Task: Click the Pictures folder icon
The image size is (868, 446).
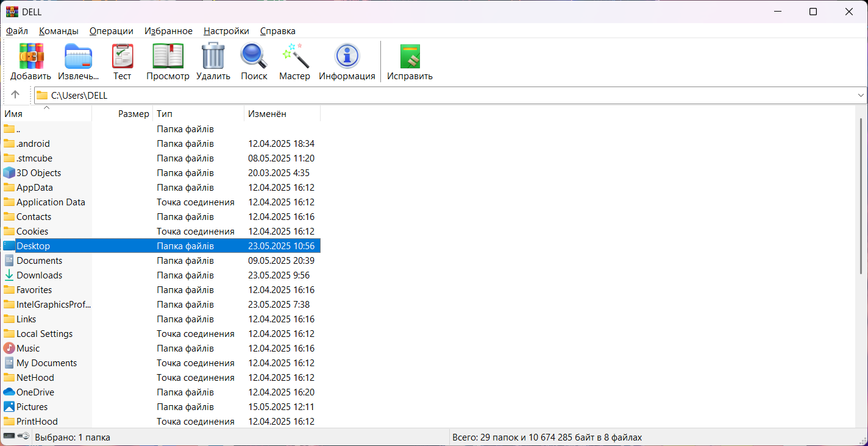Action: tap(9, 407)
